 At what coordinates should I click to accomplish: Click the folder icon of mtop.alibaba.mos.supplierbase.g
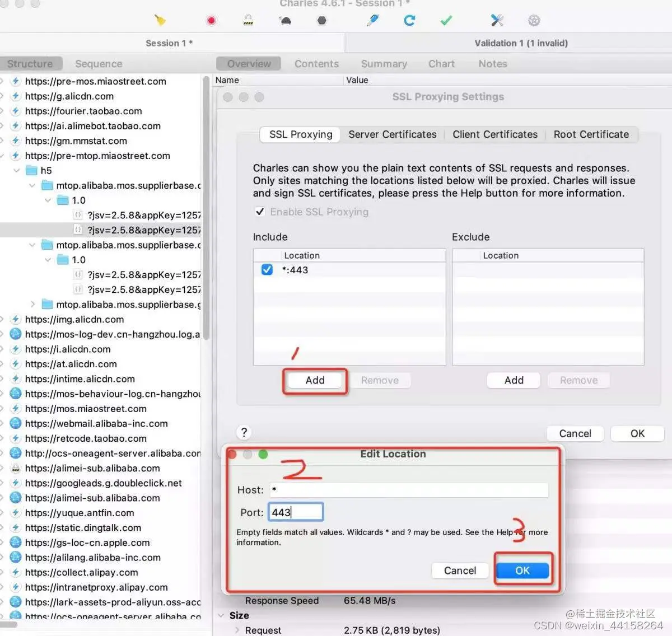click(48, 305)
